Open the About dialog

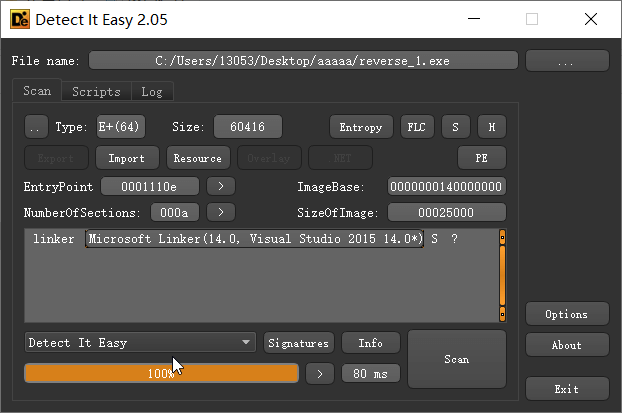(567, 345)
